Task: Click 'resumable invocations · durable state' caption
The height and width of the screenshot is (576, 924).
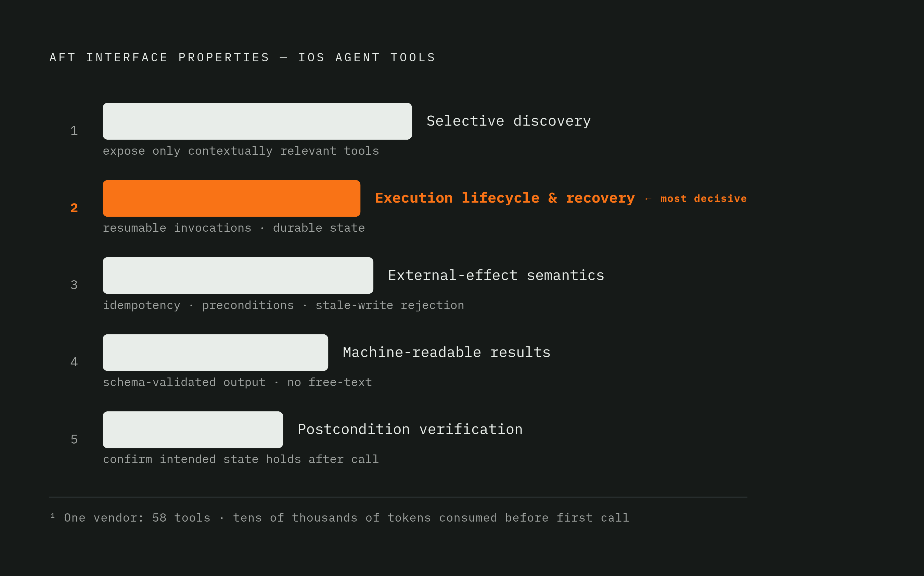Action: point(233,228)
